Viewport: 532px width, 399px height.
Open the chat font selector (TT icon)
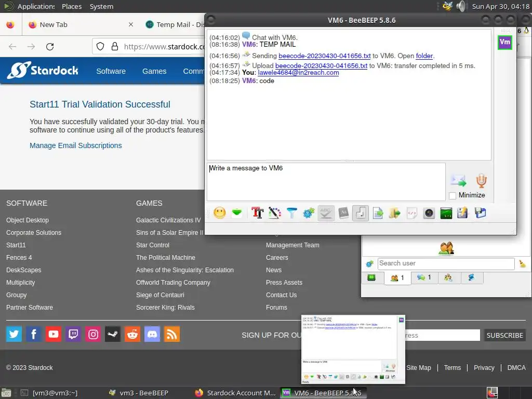258,213
